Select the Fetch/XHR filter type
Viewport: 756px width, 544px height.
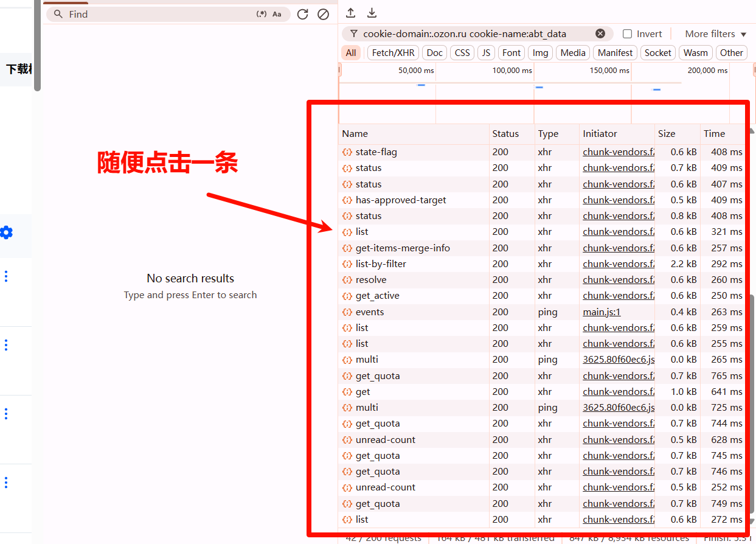coord(393,53)
